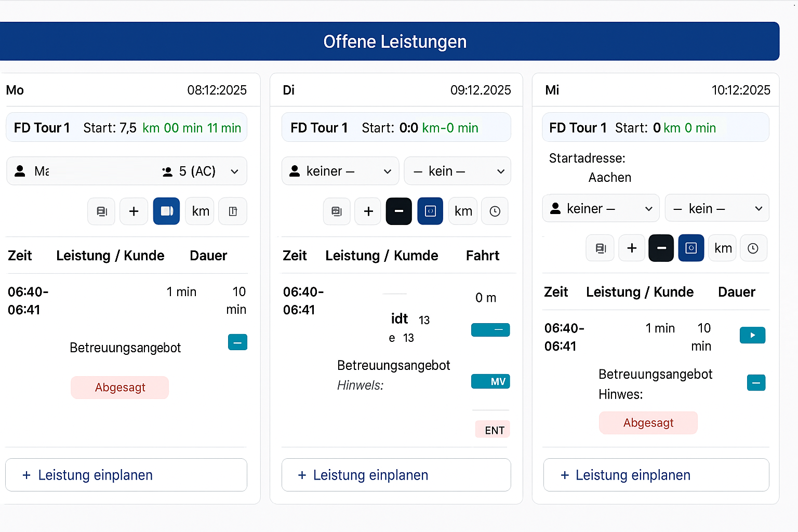The width and height of the screenshot is (798, 532).
Task: Click the Wednesday teal play button
Action: point(752,335)
